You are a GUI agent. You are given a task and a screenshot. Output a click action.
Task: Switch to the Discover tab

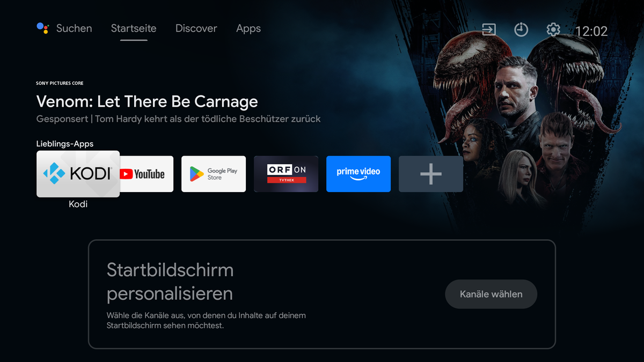196,28
